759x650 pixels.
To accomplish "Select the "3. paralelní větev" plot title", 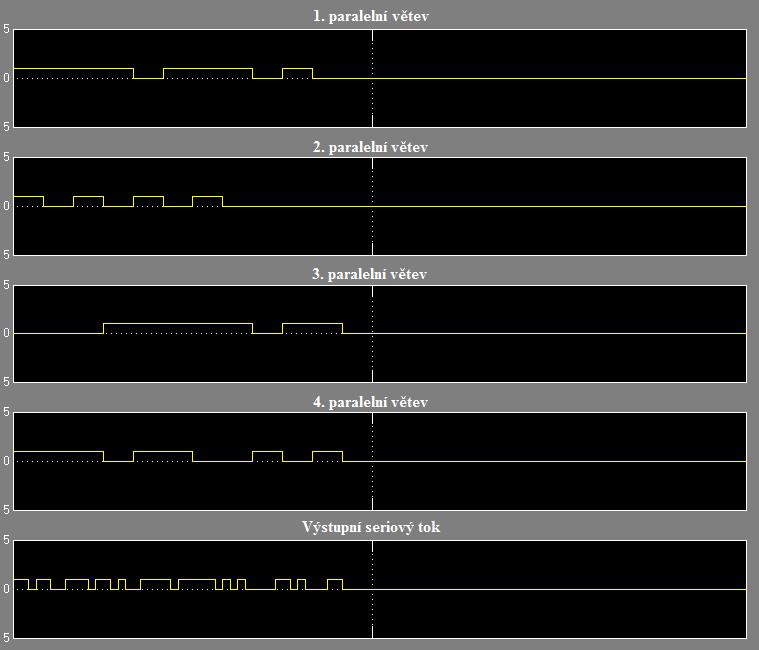I will click(369, 274).
